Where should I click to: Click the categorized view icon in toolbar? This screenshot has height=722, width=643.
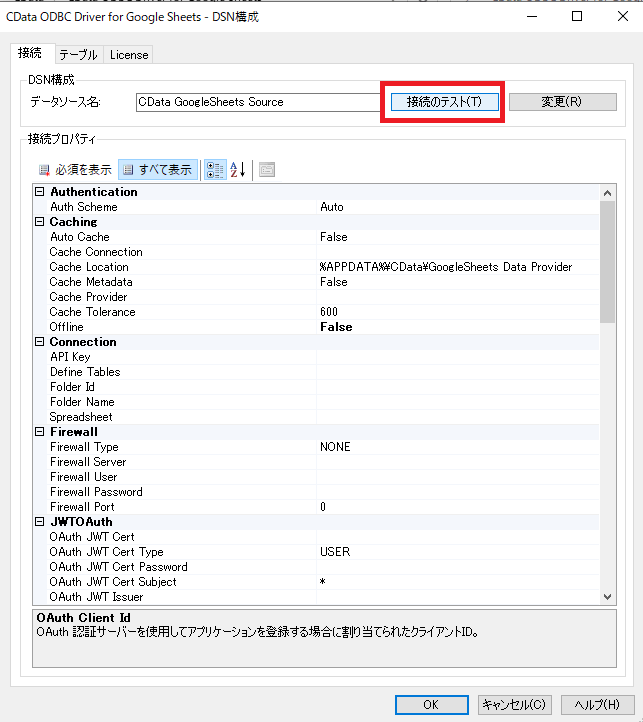tap(215, 170)
